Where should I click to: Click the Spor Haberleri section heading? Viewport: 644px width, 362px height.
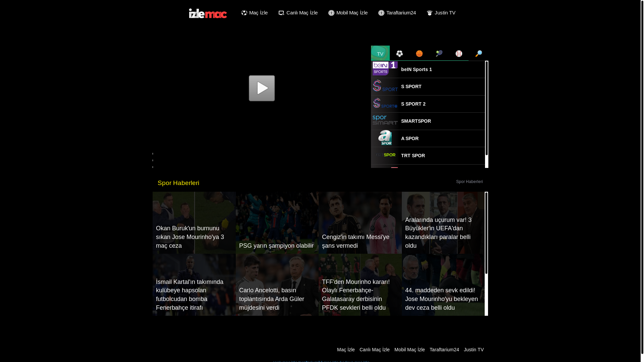[x=178, y=183]
